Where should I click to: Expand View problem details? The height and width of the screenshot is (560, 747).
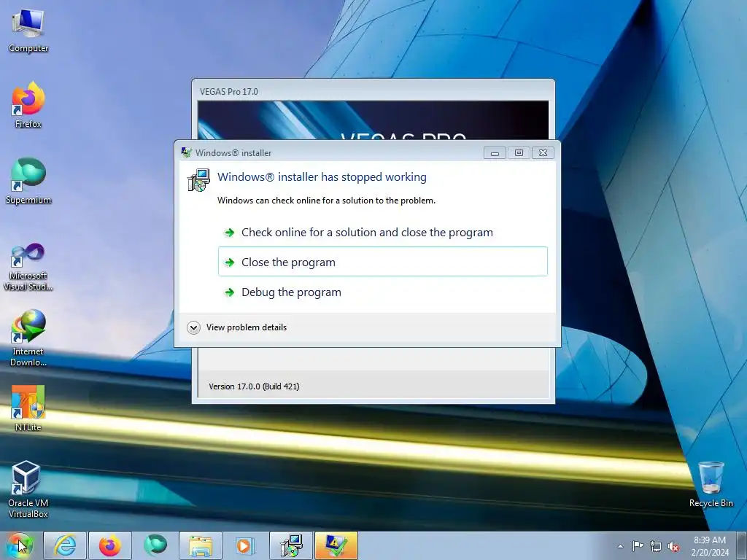click(x=237, y=327)
